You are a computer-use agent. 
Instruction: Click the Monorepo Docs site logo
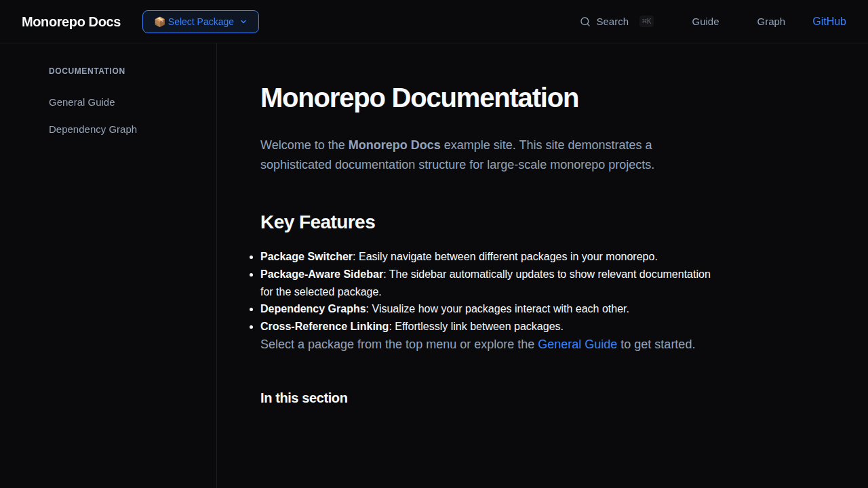click(71, 21)
